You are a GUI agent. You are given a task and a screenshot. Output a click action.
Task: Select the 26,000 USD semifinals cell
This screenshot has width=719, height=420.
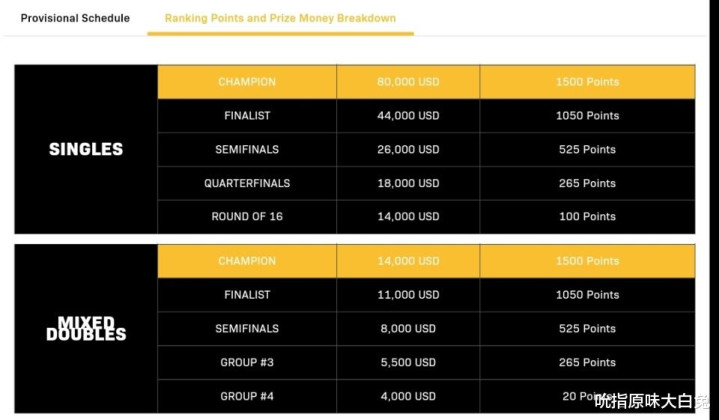coord(408,150)
